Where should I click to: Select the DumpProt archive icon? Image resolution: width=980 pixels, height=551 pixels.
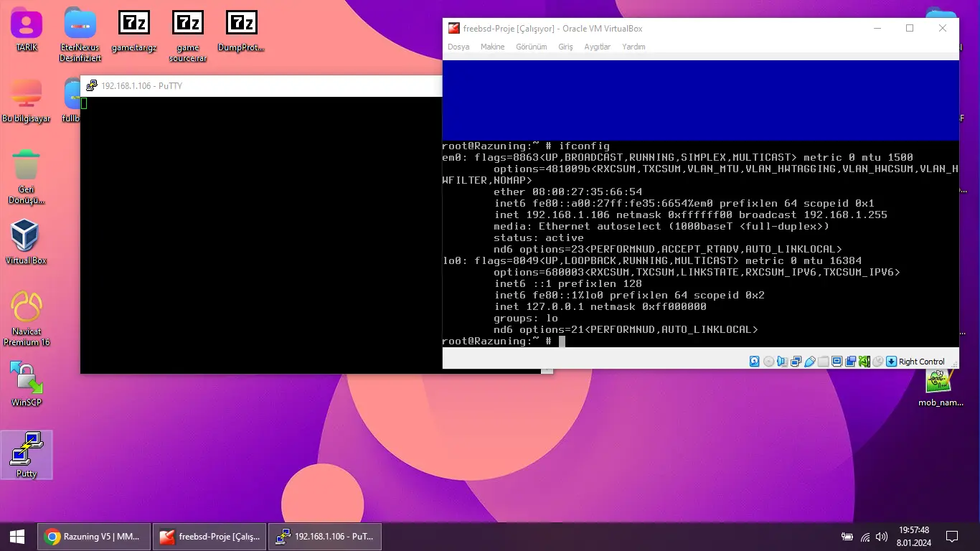point(242,31)
